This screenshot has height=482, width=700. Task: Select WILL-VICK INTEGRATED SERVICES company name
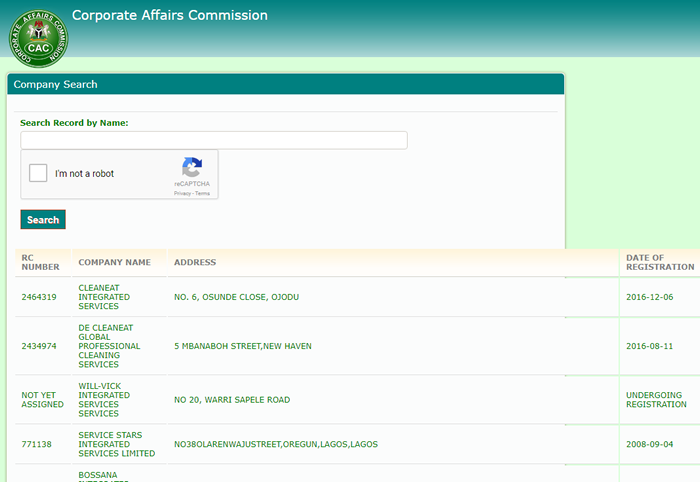coord(104,400)
